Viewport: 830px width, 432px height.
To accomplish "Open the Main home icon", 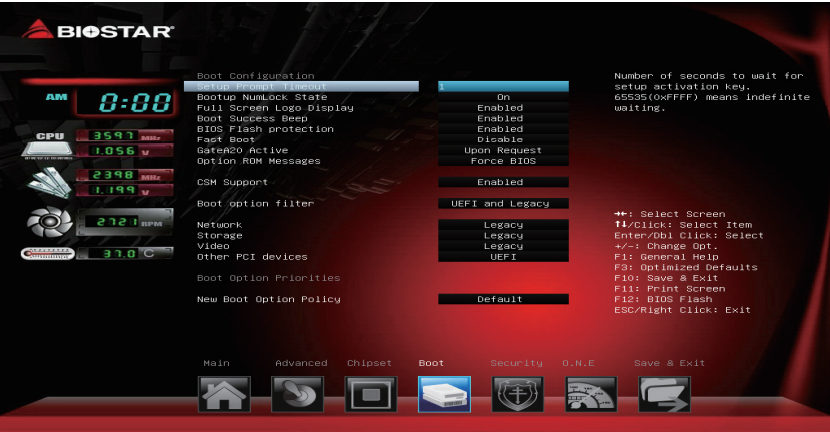I will coord(224,394).
